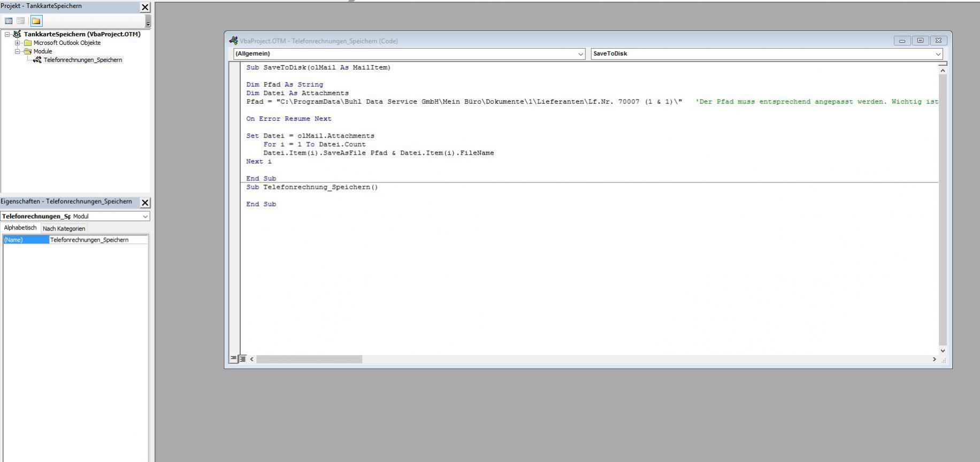
Task: Collapse the Module folder node
Action: [x=17, y=51]
